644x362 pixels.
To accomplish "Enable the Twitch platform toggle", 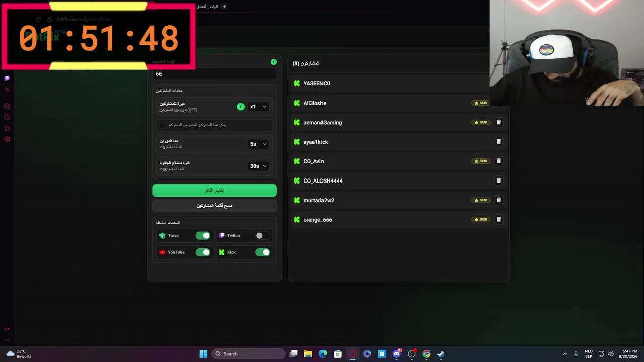I will [x=262, y=236].
